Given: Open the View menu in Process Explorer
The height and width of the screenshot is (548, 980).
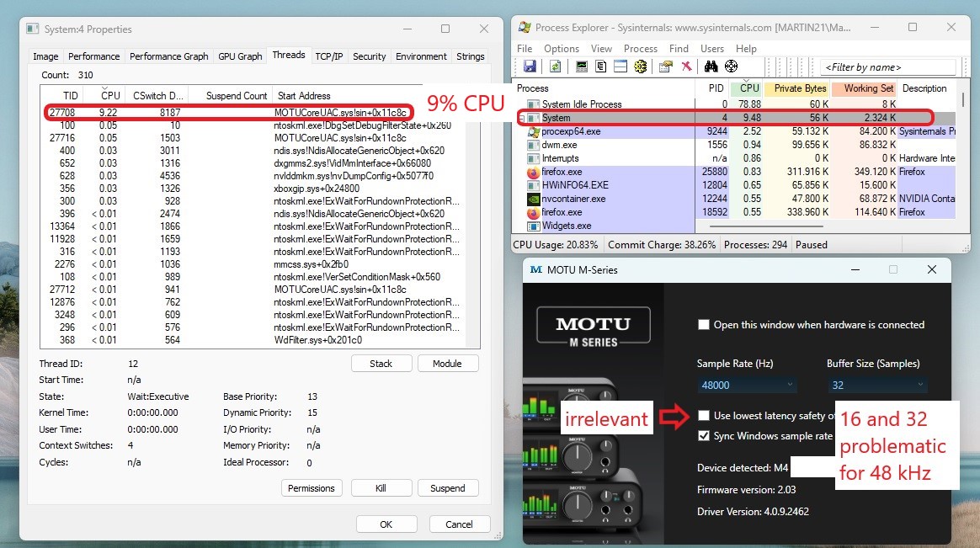Looking at the screenshot, I should tap(601, 48).
